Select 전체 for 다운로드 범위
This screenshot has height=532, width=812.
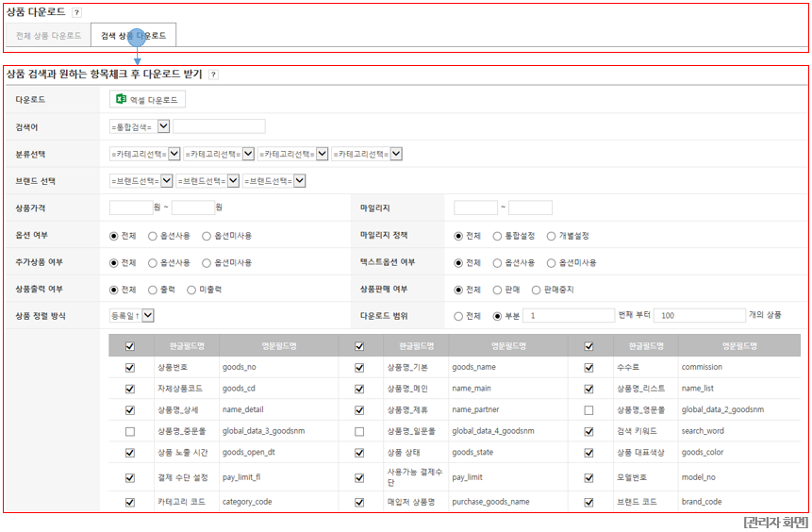[457, 316]
